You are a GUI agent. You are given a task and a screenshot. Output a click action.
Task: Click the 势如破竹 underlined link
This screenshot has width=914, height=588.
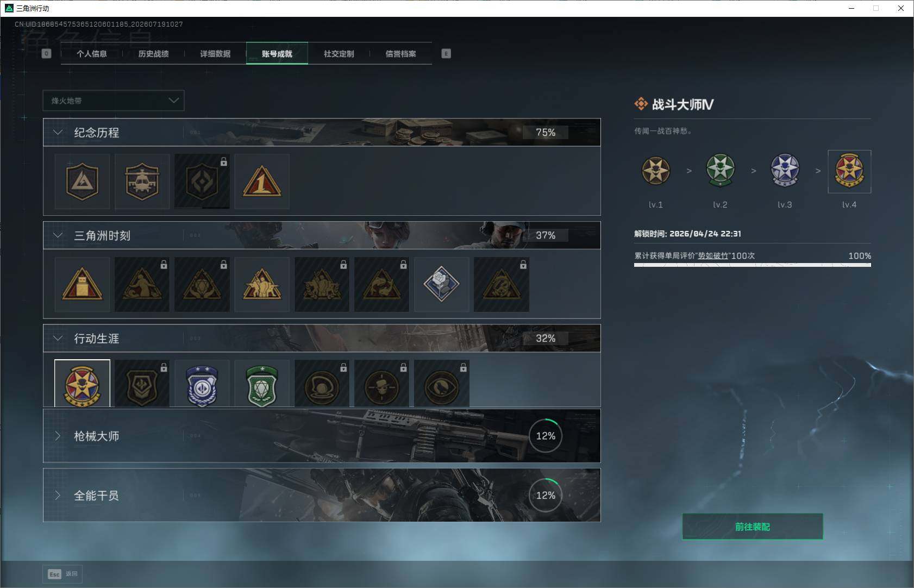[713, 255]
